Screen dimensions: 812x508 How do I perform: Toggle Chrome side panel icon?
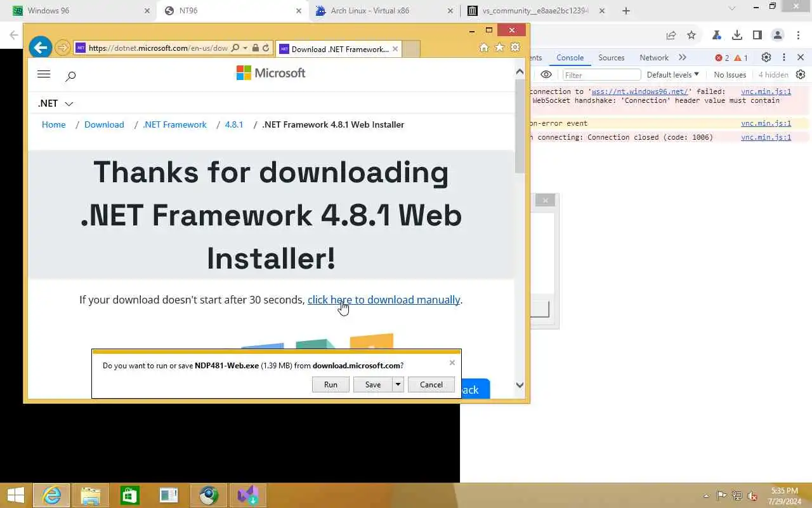pyautogui.click(x=757, y=36)
